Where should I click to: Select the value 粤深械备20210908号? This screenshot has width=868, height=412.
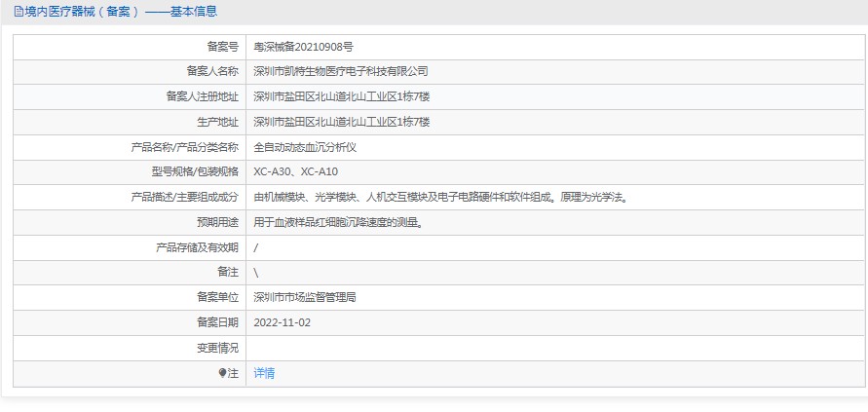point(303,47)
